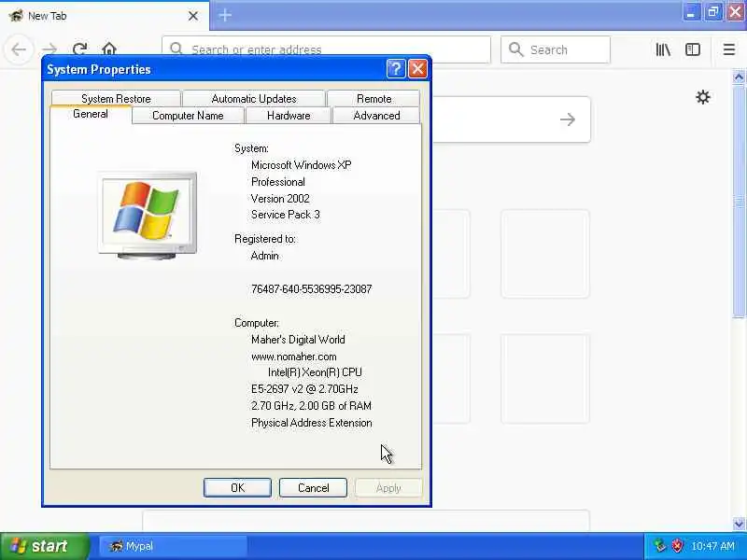
Task: Click the text www.nomaher.com
Action: coord(293,357)
